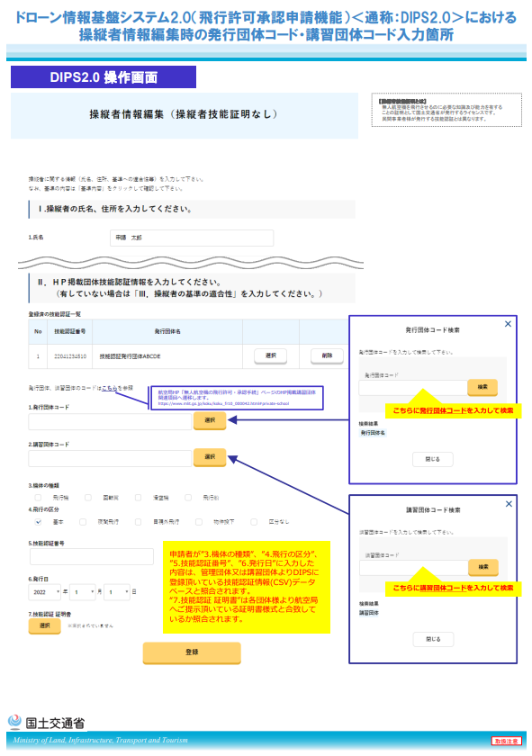
Task: Click 削除 in the registered certification row
Action: tap(327, 355)
